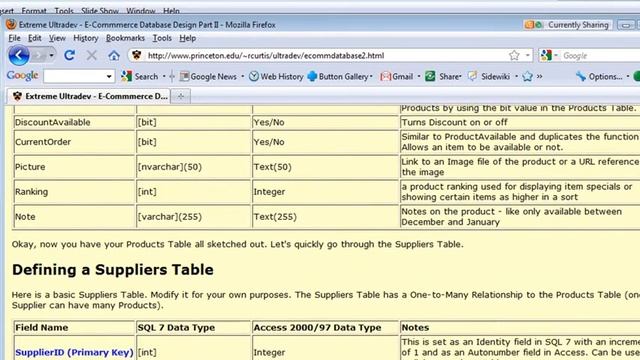Open the Firefox Tools menu

point(162,38)
